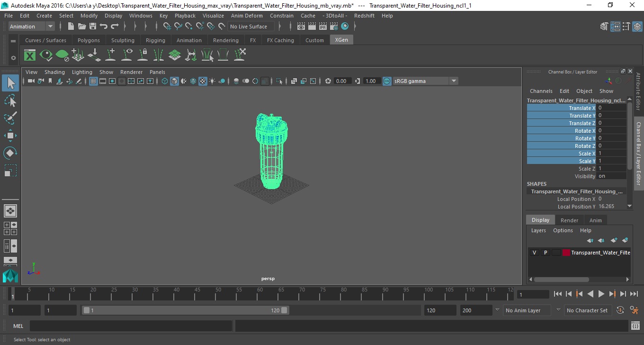Image resolution: width=644 pixels, height=345 pixels.
Task: Open animation preferences running figure icon
Action: pyautogui.click(x=635, y=310)
